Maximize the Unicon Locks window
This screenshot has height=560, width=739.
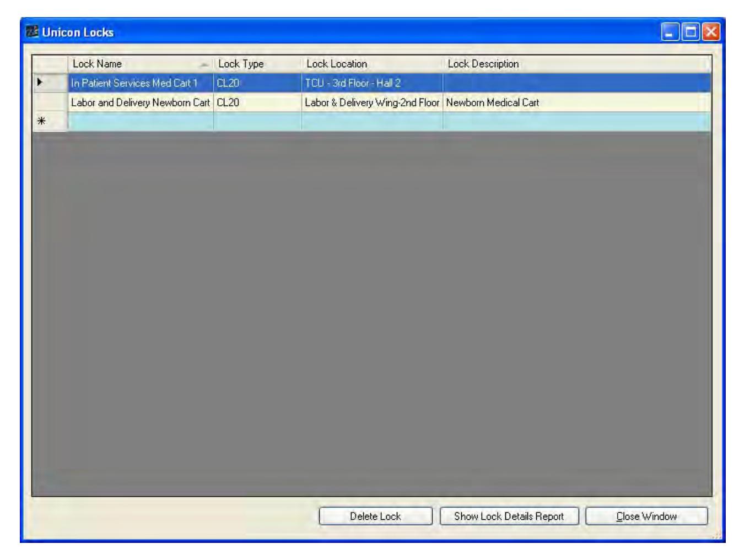click(x=690, y=32)
